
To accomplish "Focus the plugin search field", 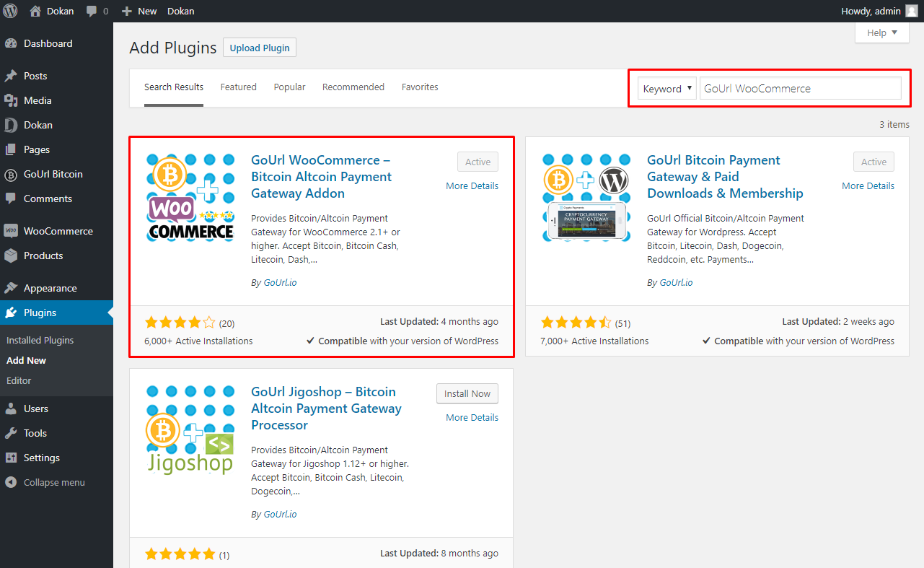I will tap(801, 89).
